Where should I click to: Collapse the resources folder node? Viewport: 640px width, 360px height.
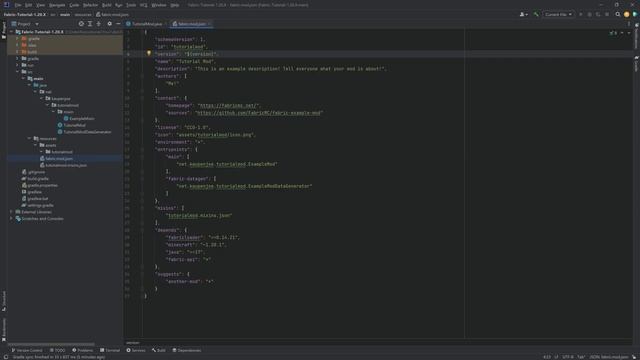click(x=29, y=138)
